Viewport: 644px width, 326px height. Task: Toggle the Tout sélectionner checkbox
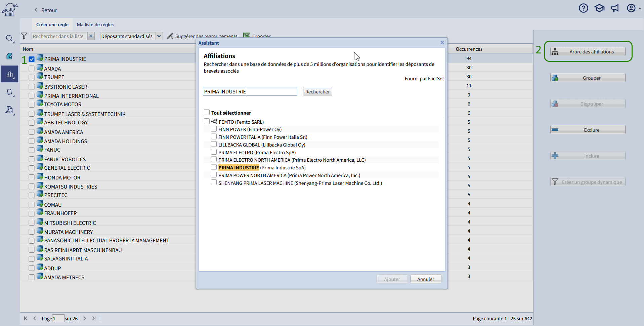pyautogui.click(x=207, y=112)
